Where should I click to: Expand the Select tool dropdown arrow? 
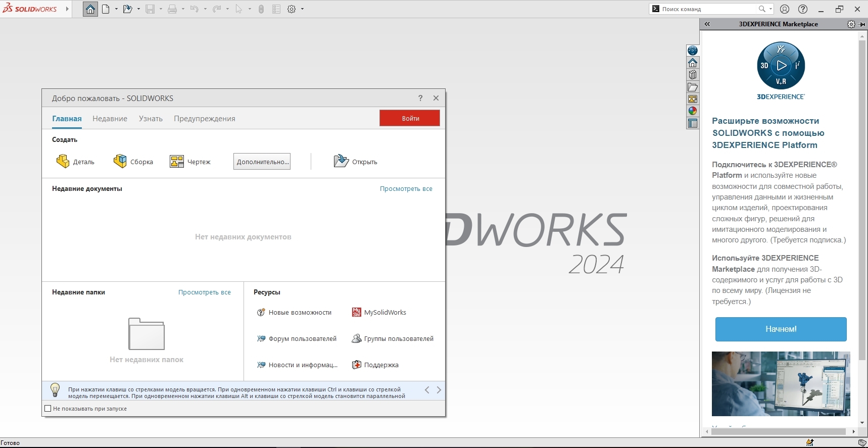[250, 9]
